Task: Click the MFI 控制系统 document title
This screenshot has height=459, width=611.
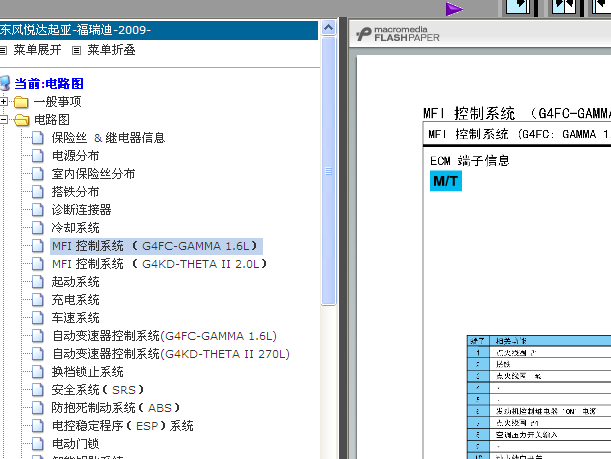Action: pos(517,113)
